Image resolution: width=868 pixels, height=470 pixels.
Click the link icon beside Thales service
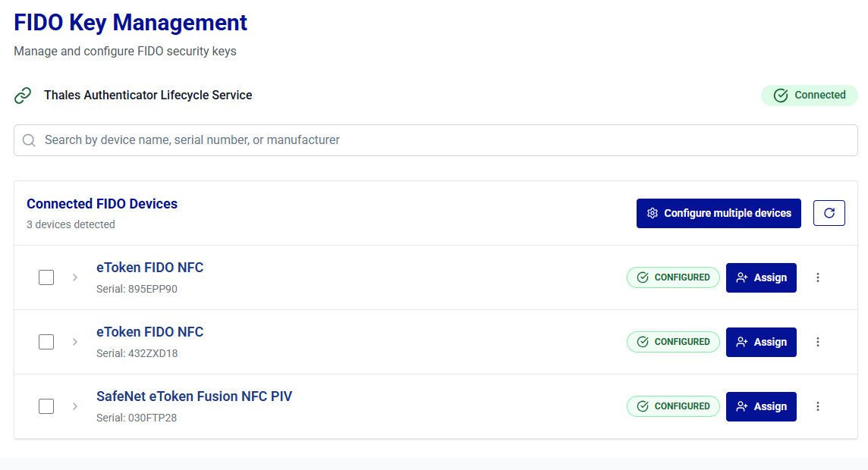click(x=24, y=96)
